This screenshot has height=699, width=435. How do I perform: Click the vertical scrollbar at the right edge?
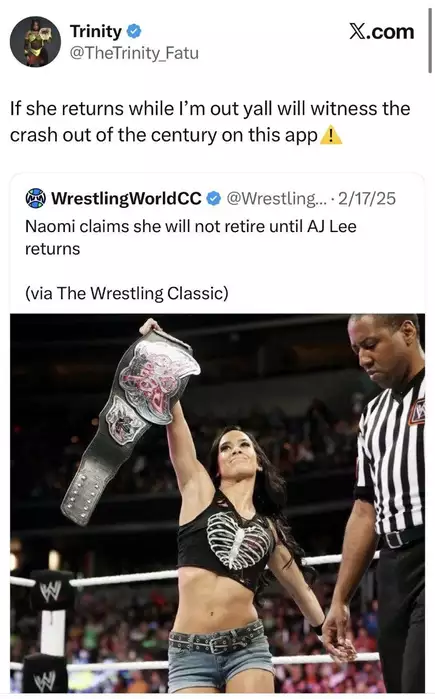click(x=430, y=38)
